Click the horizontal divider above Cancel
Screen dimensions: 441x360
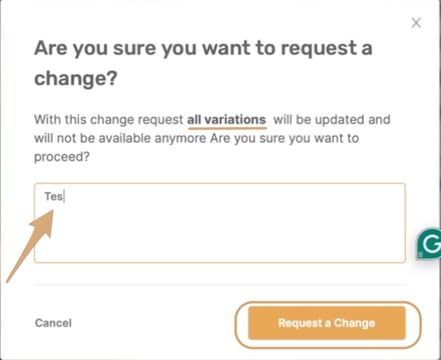coord(220,285)
